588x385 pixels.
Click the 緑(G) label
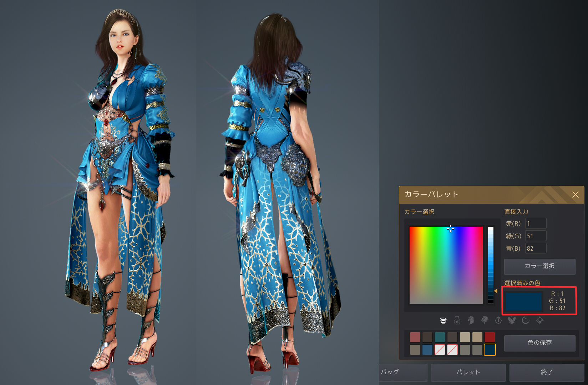tap(513, 236)
